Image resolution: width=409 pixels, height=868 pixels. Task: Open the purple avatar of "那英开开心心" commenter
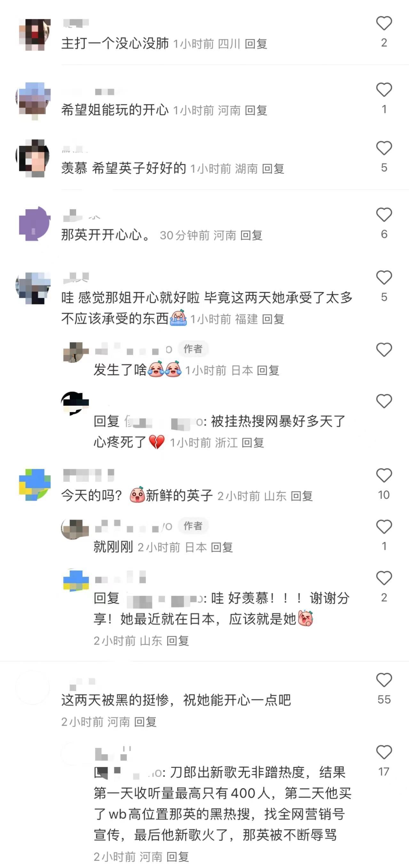35,223
